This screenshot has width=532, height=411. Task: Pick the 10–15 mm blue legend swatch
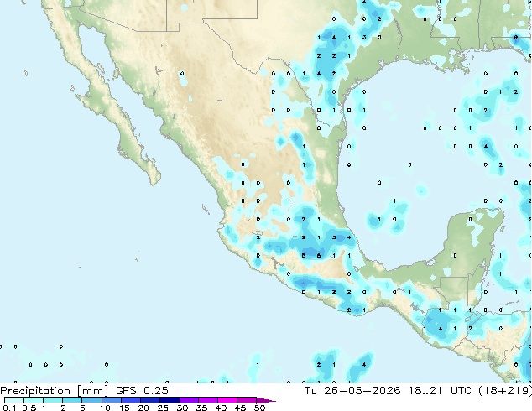pyautogui.click(x=111, y=400)
